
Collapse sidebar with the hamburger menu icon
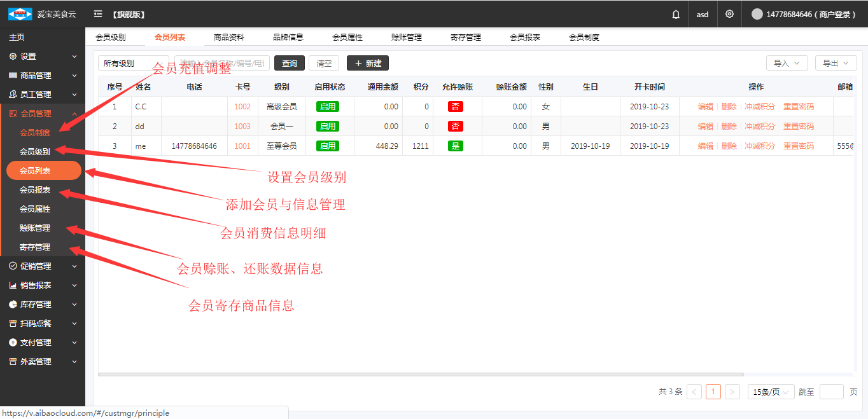[x=97, y=14]
